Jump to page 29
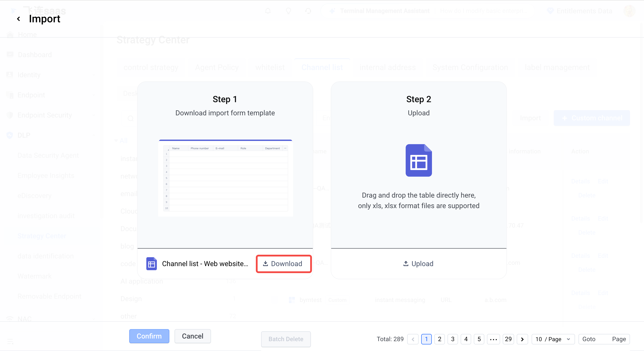Image resolution: width=644 pixels, height=351 pixels. (x=508, y=339)
